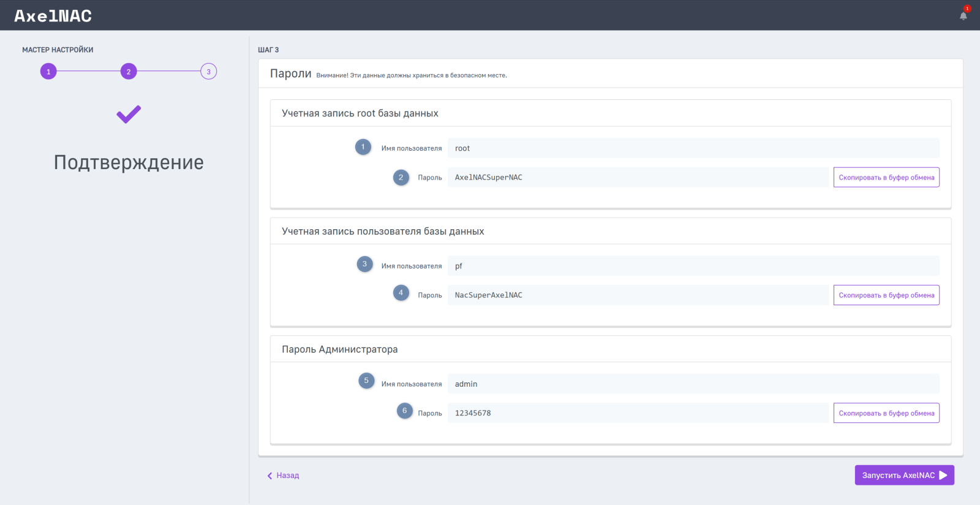980x505 pixels.
Task: Go to wizard step 1 circle
Action: 48,72
